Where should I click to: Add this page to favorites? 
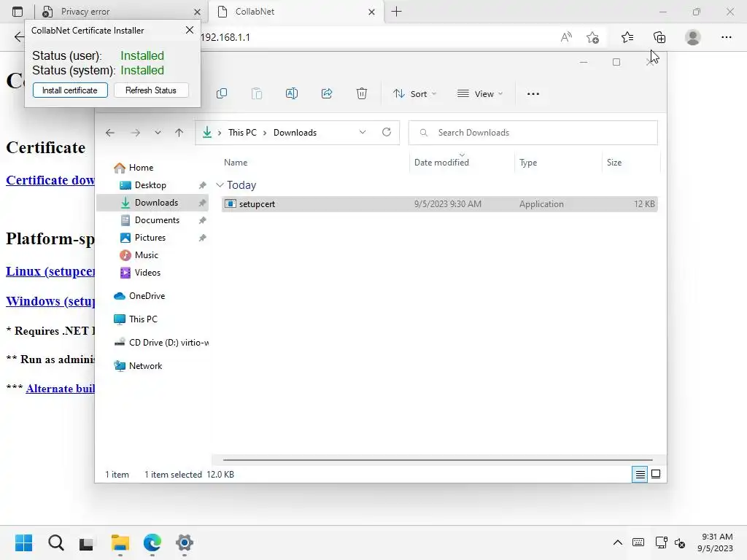pos(592,37)
